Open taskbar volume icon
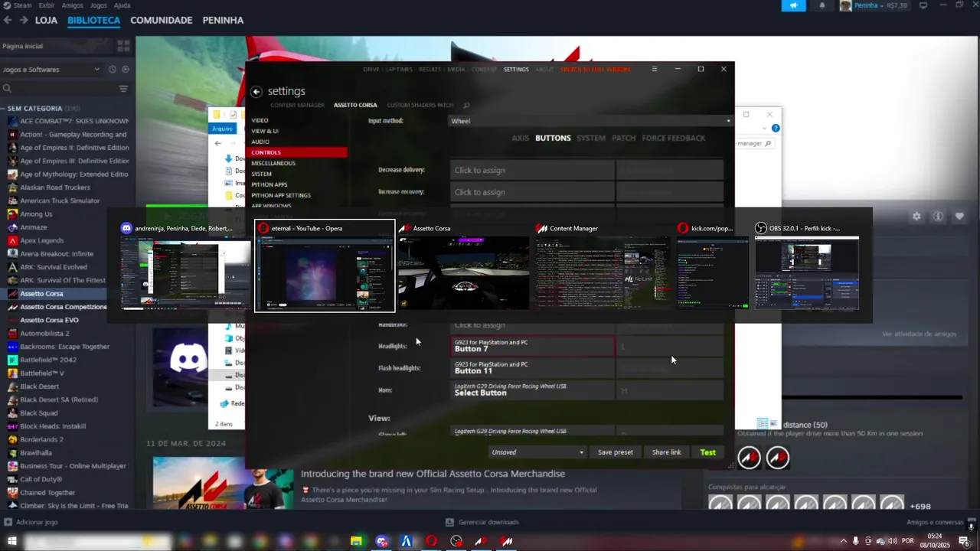 coord(892,541)
